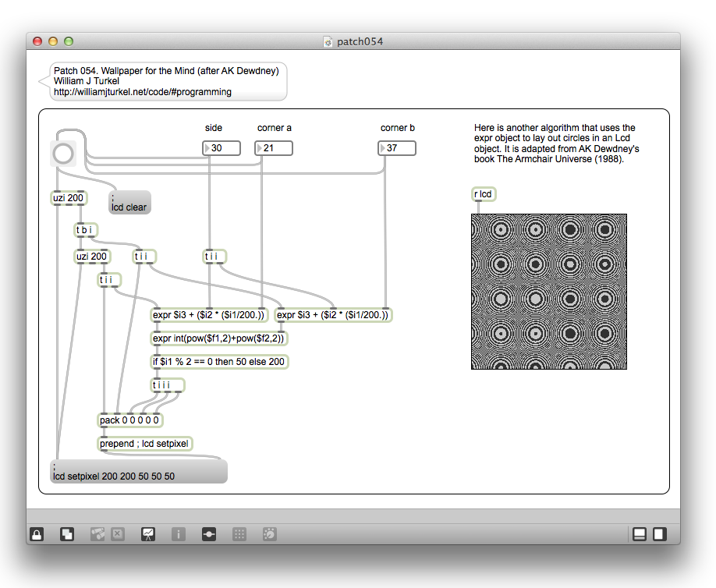Click the 'lcd clear' message box

[129, 203]
